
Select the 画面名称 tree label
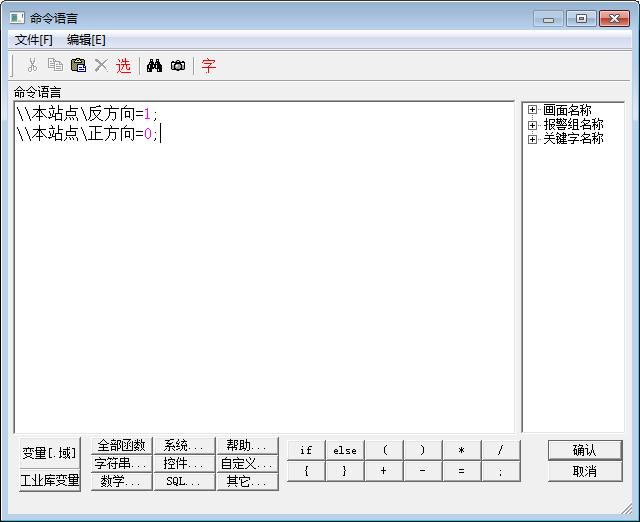[x=567, y=110]
